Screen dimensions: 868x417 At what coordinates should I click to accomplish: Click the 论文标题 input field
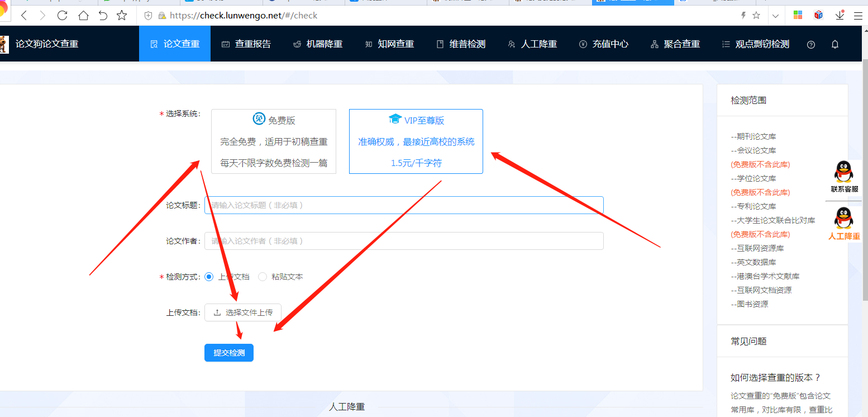(x=404, y=205)
